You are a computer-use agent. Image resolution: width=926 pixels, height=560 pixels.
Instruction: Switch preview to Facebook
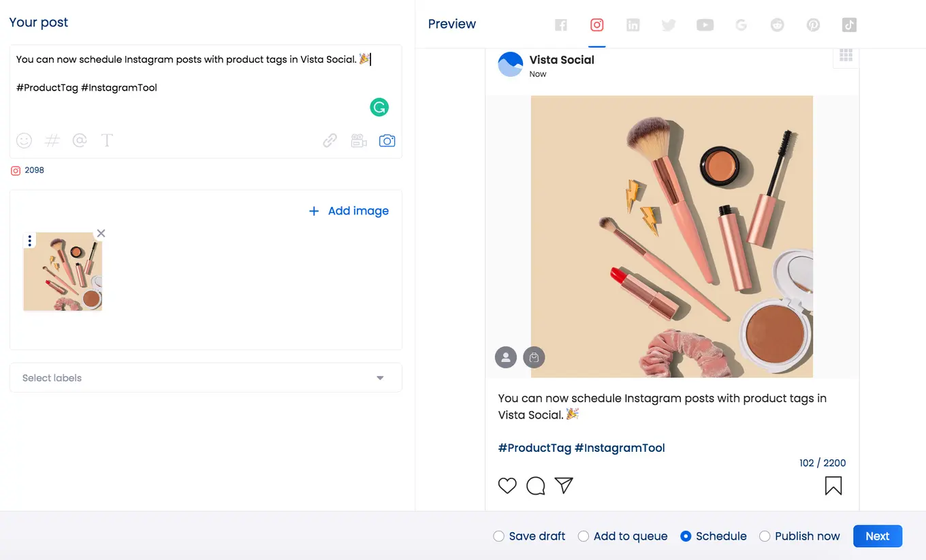pyautogui.click(x=561, y=24)
